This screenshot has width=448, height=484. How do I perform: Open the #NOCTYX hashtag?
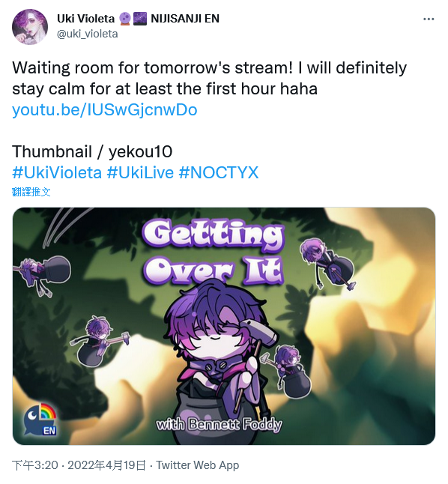point(219,172)
